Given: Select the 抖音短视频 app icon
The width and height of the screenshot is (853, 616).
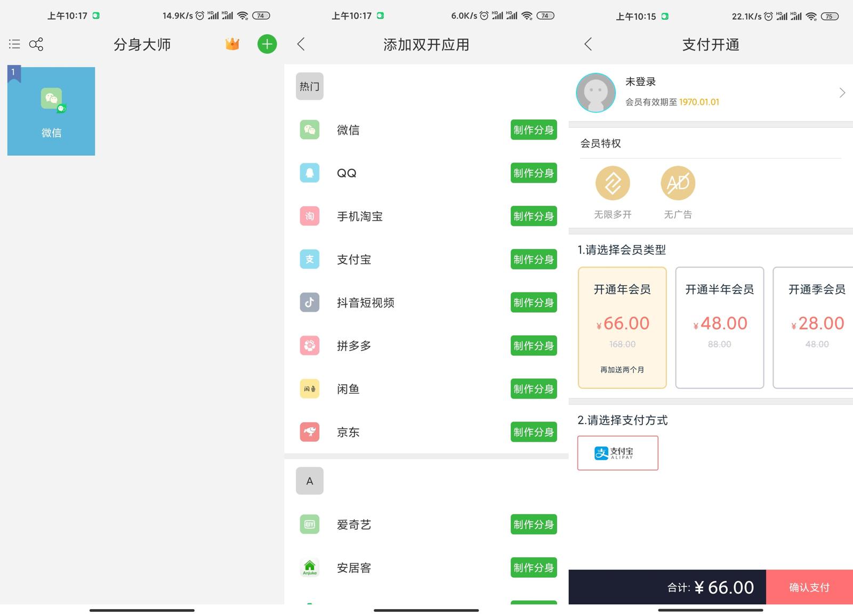Looking at the screenshot, I should click(x=309, y=303).
